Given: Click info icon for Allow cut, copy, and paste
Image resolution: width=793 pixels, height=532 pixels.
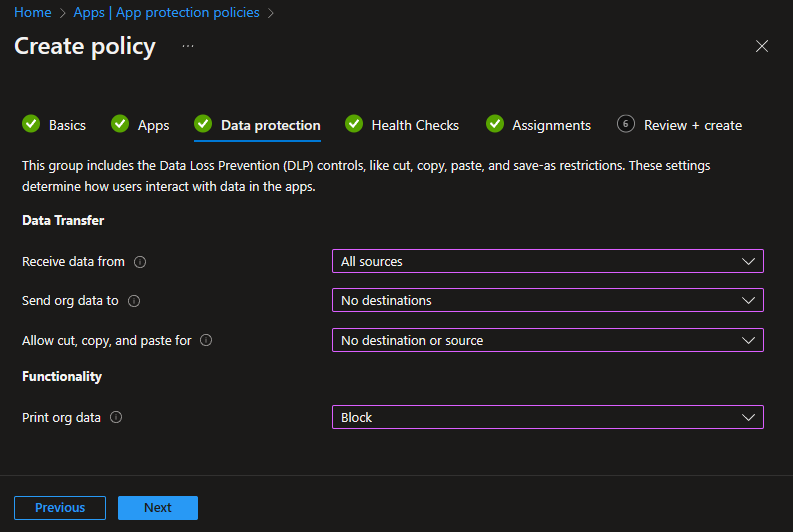Looking at the screenshot, I should 206,341.
